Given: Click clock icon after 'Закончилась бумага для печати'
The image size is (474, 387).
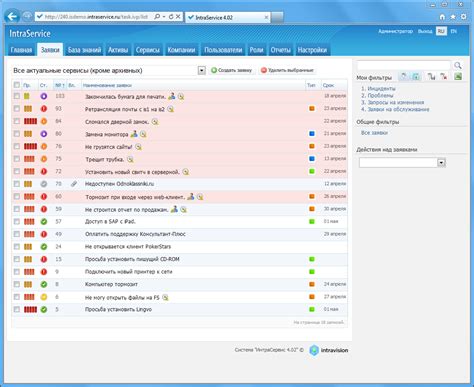Looking at the screenshot, I should 181,97.
